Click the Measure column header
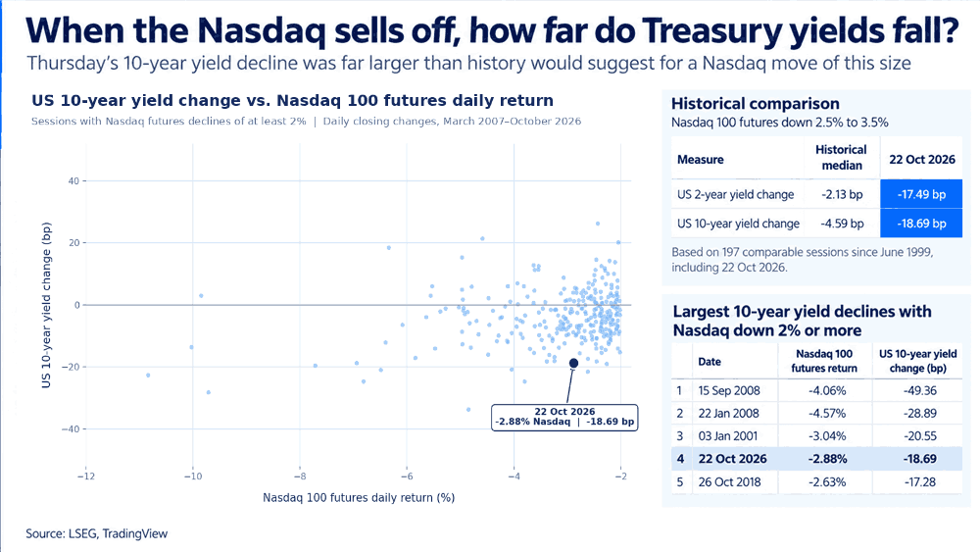 pyautogui.click(x=700, y=160)
